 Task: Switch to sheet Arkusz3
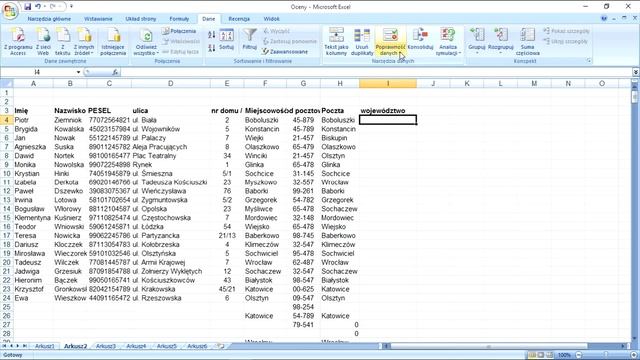tap(106, 346)
